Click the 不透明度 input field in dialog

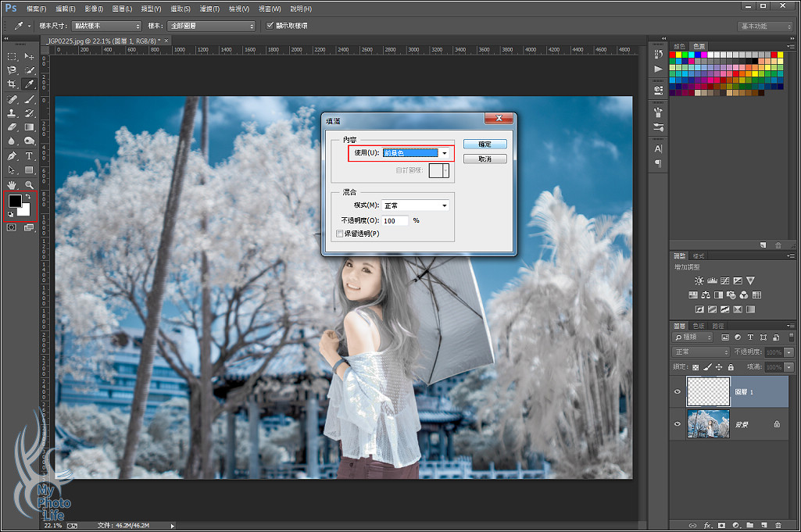395,220
